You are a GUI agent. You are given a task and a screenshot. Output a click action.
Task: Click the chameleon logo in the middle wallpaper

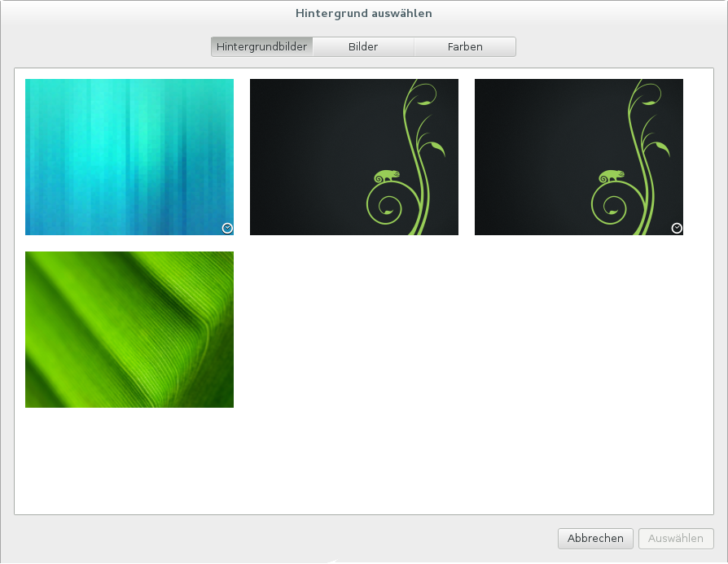pyautogui.click(x=387, y=176)
